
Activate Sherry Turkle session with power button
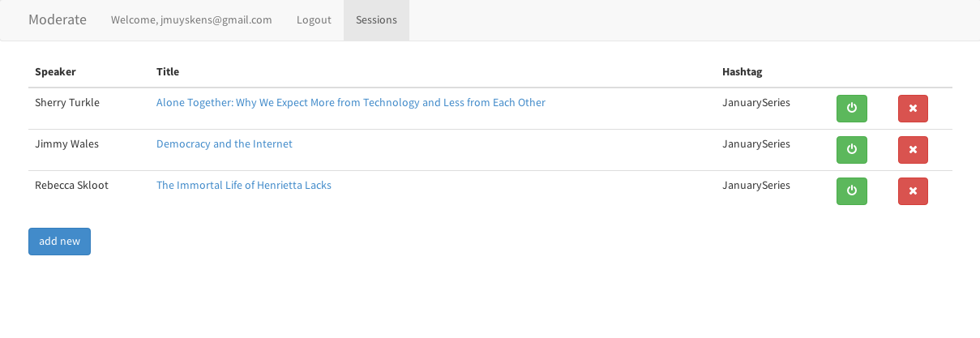point(851,109)
